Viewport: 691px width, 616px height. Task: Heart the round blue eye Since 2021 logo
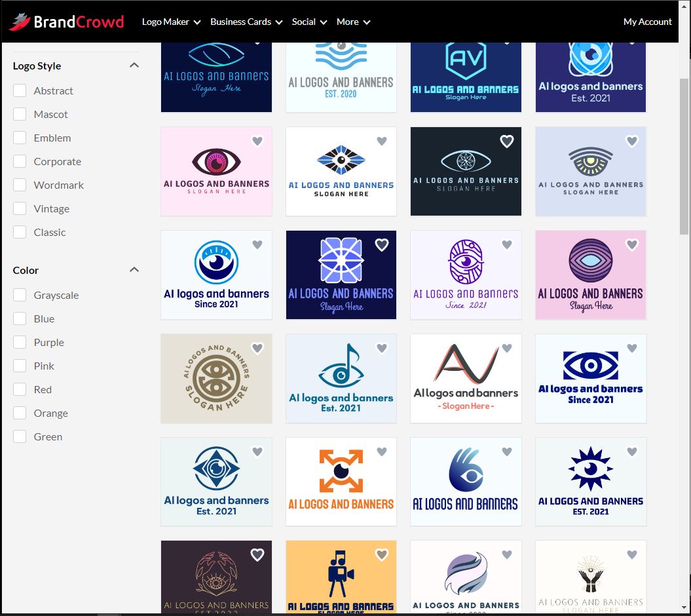(257, 244)
